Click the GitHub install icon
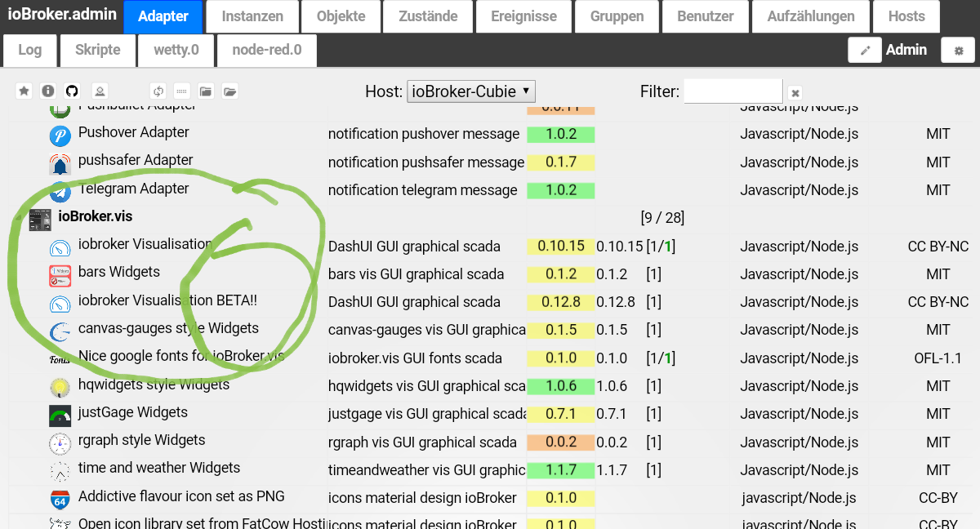 [72, 91]
